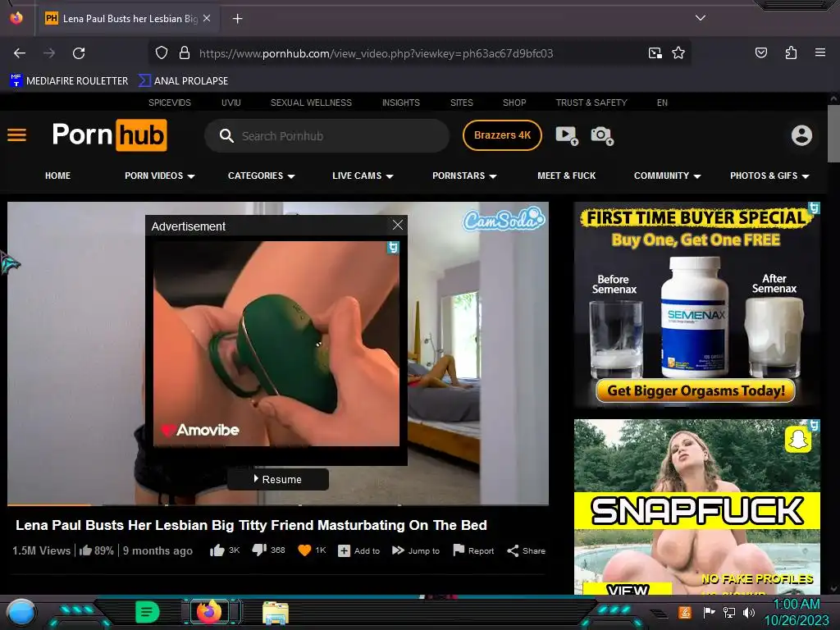This screenshot has height=630, width=840.
Task: Switch to Firefox in the taskbar
Action: (209, 612)
